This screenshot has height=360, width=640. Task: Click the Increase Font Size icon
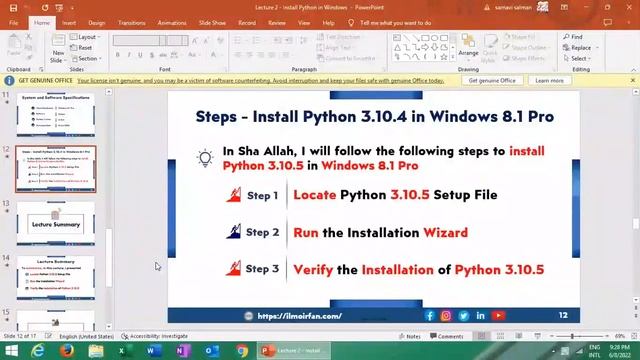[195, 40]
